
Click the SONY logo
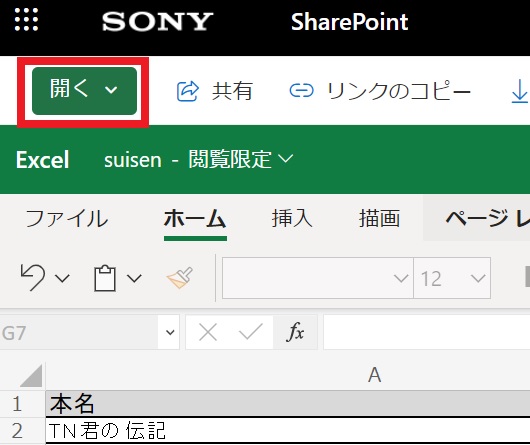(158, 22)
